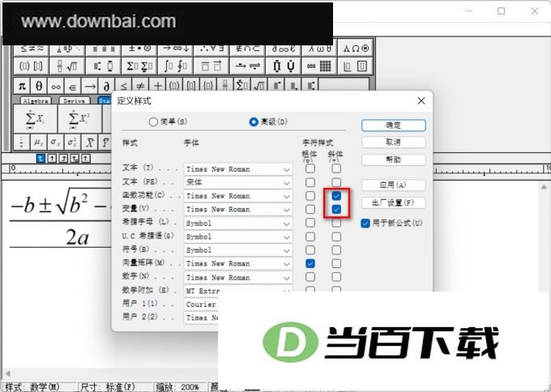This screenshot has height=392, width=551.
Task: Open the fence templates palette
Action: (32, 66)
